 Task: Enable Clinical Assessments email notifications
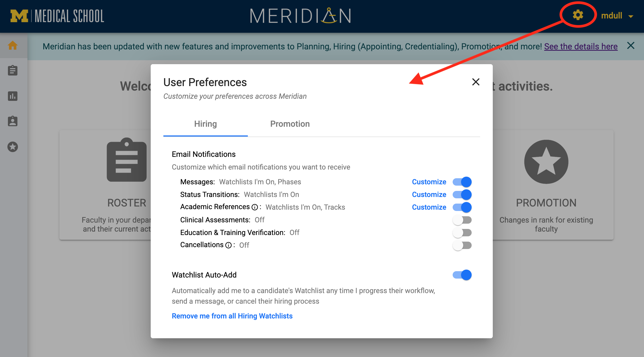(x=462, y=220)
